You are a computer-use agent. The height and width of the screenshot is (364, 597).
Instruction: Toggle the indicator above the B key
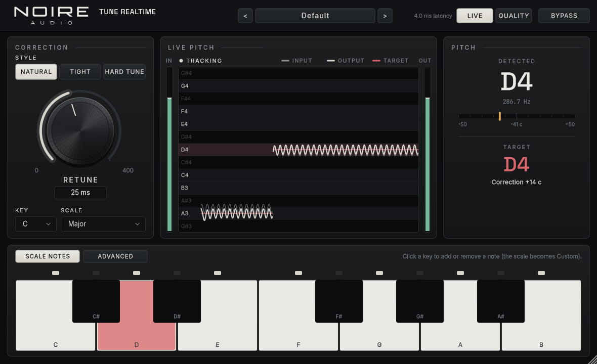541,273
